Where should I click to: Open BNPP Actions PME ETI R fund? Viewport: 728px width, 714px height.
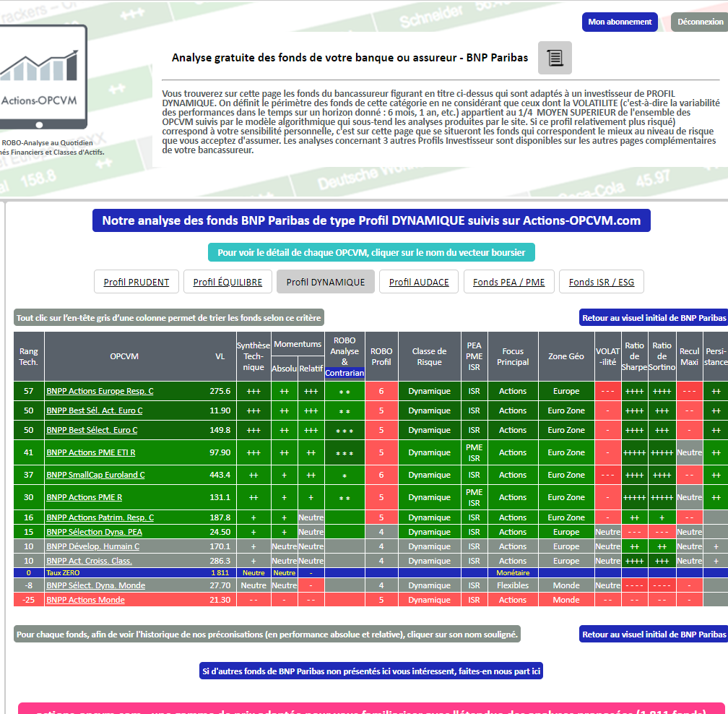pyautogui.click(x=91, y=452)
